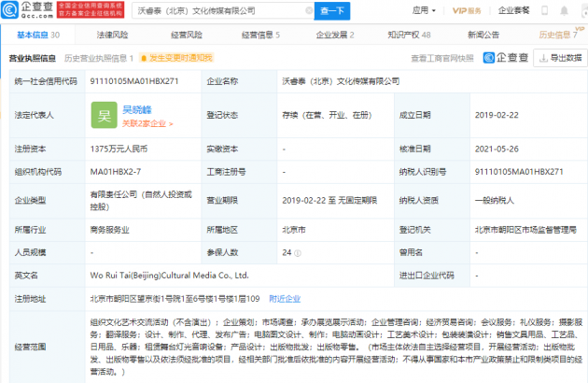The image size is (588, 383).
Task: Select credit code 91110105MA01HBX271 in first row
Action: coord(134,81)
